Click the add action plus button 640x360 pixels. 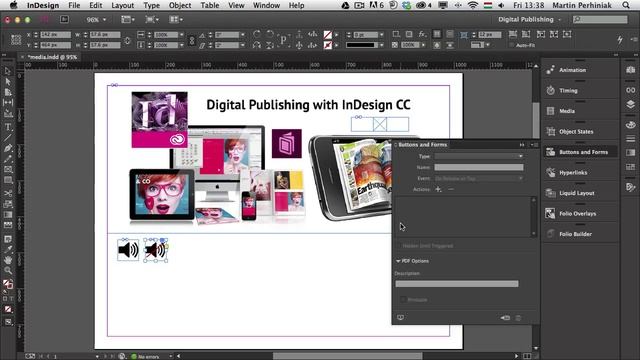click(x=438, y=189)
